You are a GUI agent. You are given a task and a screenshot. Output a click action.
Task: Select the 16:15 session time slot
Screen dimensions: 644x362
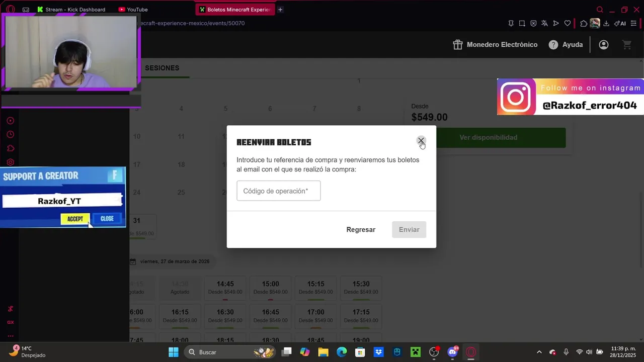tap(180, 316)
